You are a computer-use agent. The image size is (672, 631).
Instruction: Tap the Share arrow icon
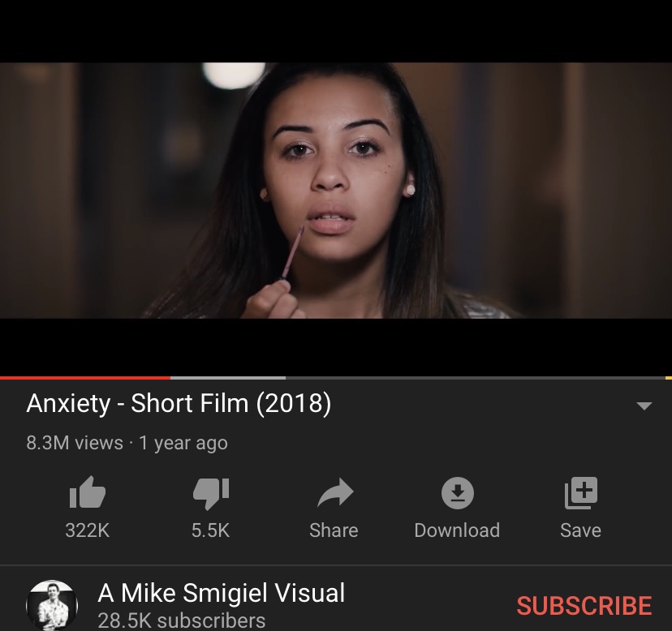click(335, 492)
